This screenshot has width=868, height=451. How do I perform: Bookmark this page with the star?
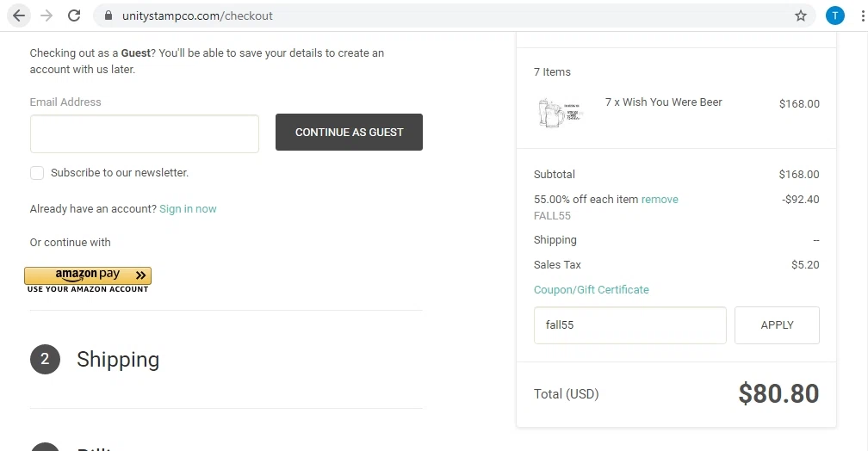coord(801,15)
